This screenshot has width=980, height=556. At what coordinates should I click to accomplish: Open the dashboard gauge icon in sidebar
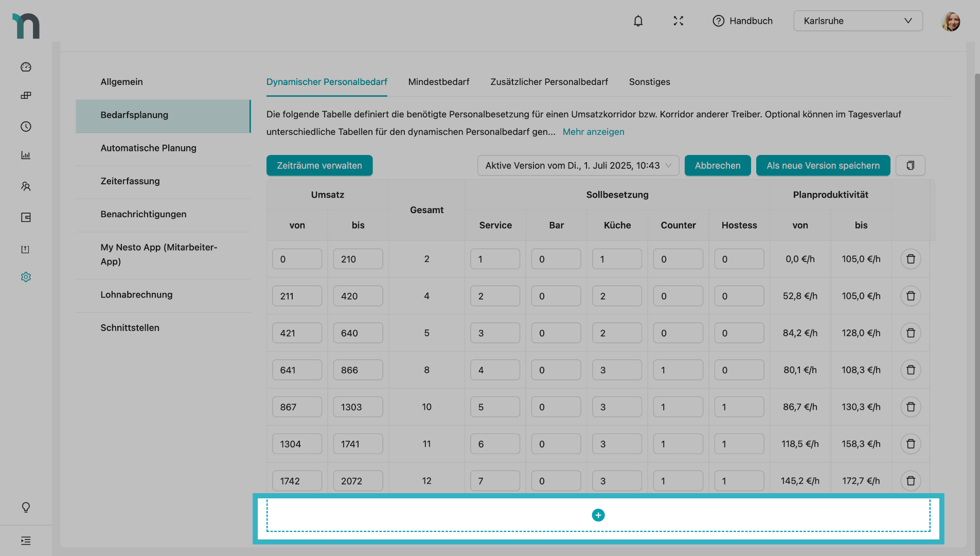26,67
